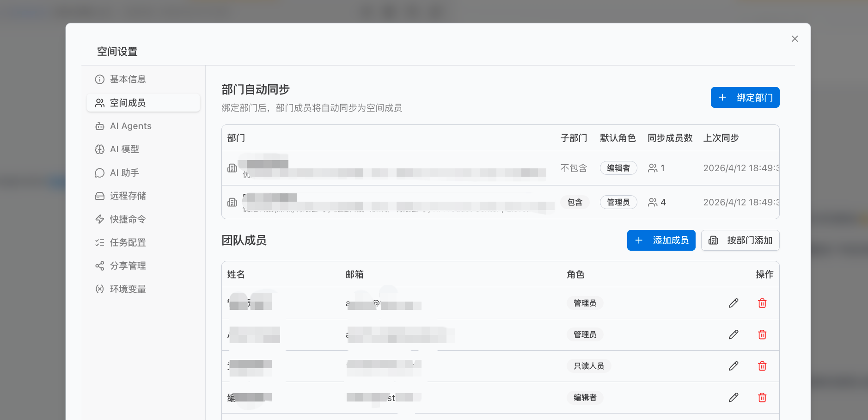
Task: Toggle the 包含 badge on the second department row
Action: (575, 202)
